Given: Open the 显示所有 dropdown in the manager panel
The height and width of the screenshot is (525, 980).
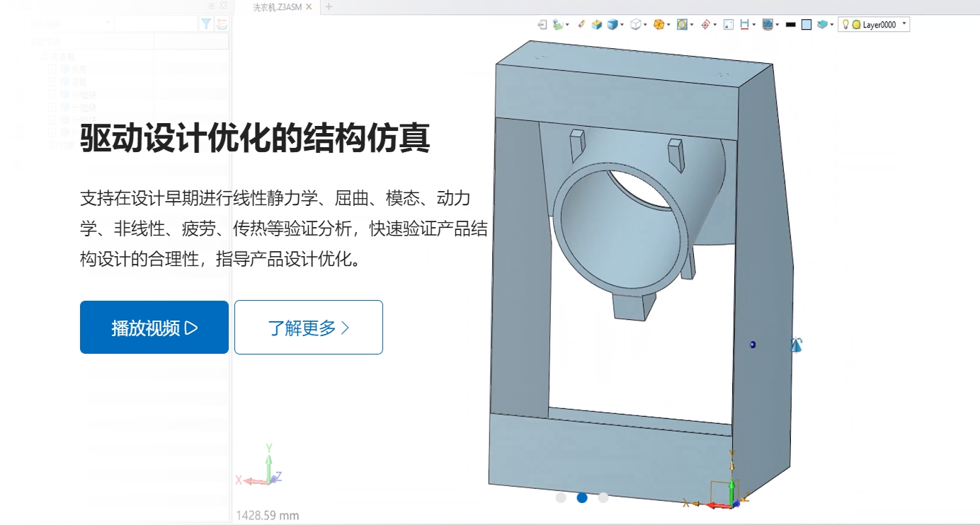Looking at the screenshot, I should (x=108, y=23).
